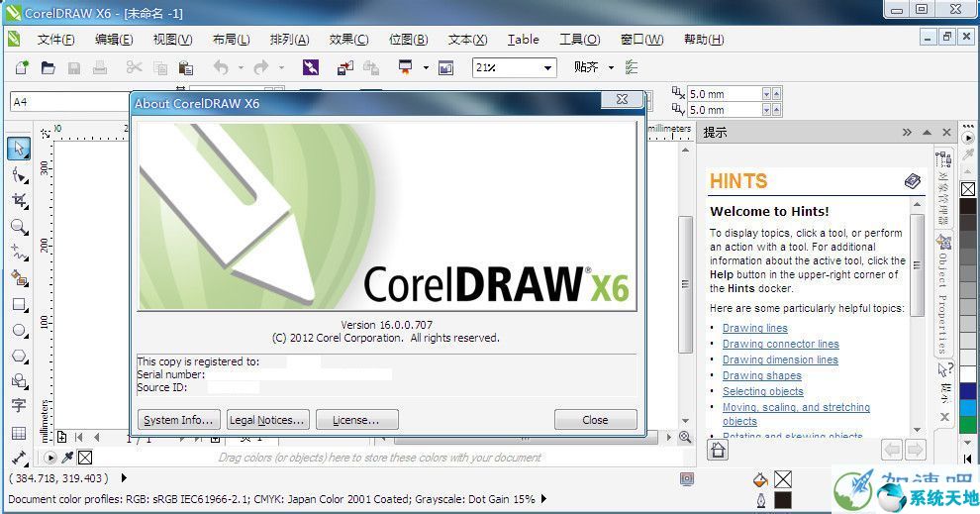Select the Table tool
Image resolution: width=980 pixels, height=514 pixels.
tap(19, 433)
